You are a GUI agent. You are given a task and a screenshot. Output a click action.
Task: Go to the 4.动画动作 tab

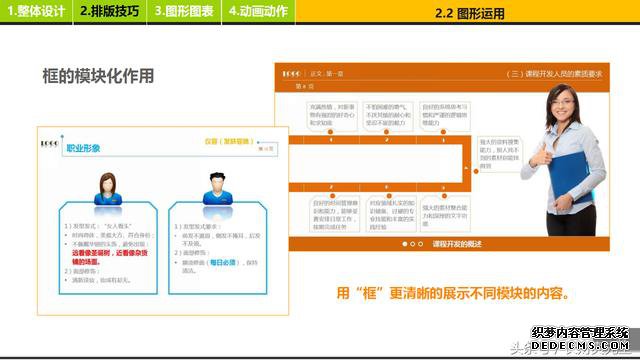coord(258,11)
